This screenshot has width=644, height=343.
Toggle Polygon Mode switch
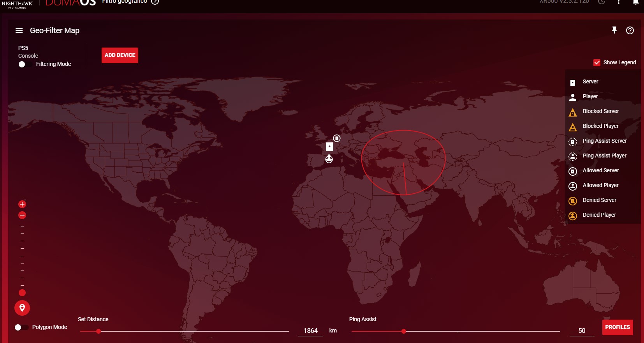pyautogui.click(x=21, y=327)
